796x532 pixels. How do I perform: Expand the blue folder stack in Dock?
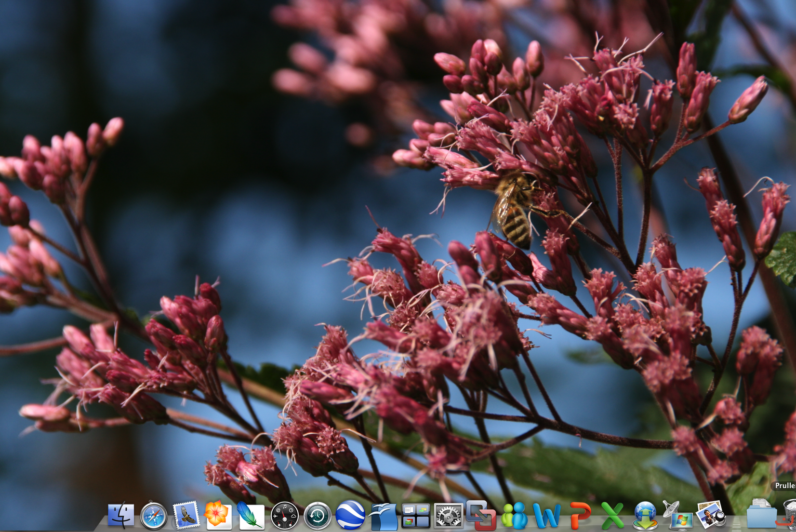pos(761,515)
